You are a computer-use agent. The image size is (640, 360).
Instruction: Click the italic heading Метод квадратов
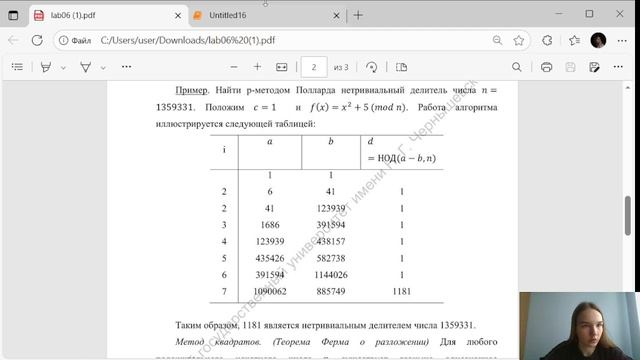218,342
